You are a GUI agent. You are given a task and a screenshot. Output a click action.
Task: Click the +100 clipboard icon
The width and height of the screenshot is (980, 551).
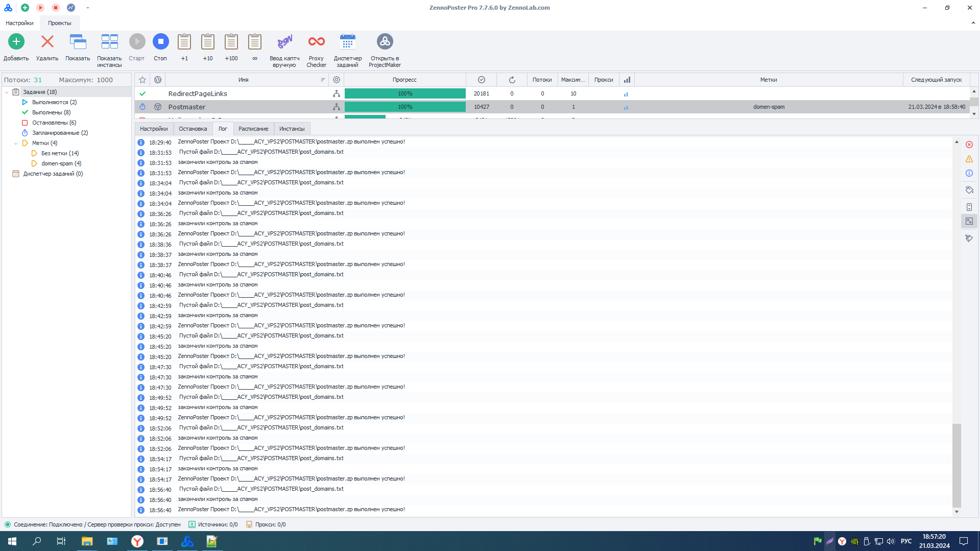click(x=231, y=41)
